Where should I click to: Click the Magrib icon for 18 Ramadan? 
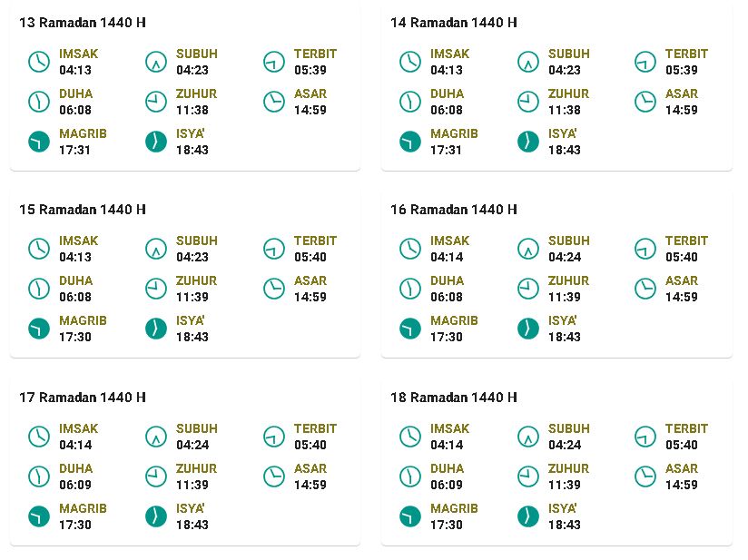410,516
